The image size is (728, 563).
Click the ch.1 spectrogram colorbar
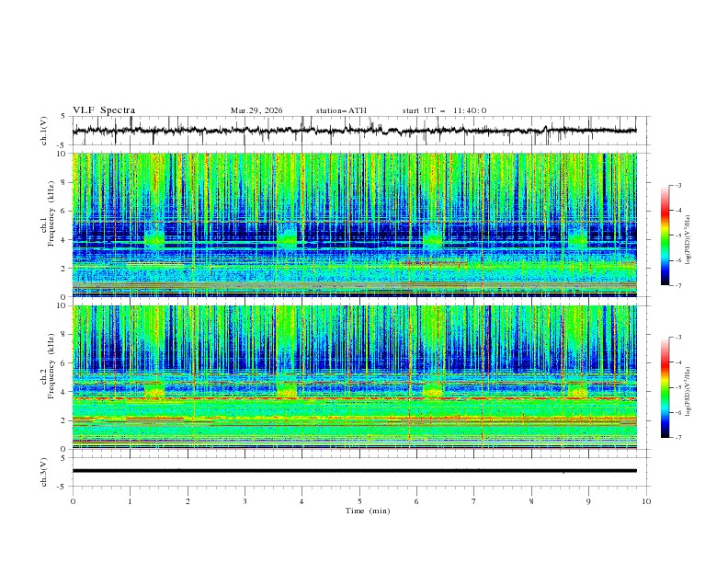[x=665, y=236]
